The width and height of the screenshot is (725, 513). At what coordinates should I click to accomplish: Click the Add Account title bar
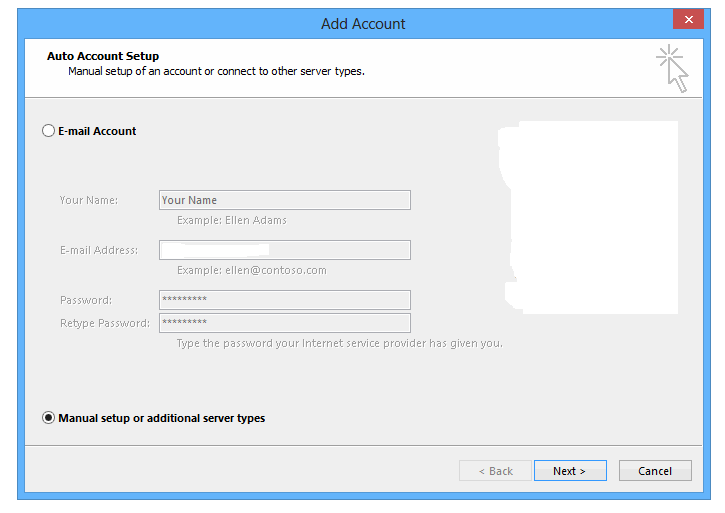tap(363, 24)
